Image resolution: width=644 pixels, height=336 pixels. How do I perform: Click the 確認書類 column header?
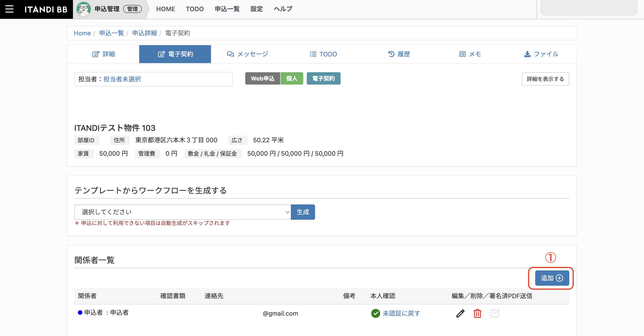(173, 296)
